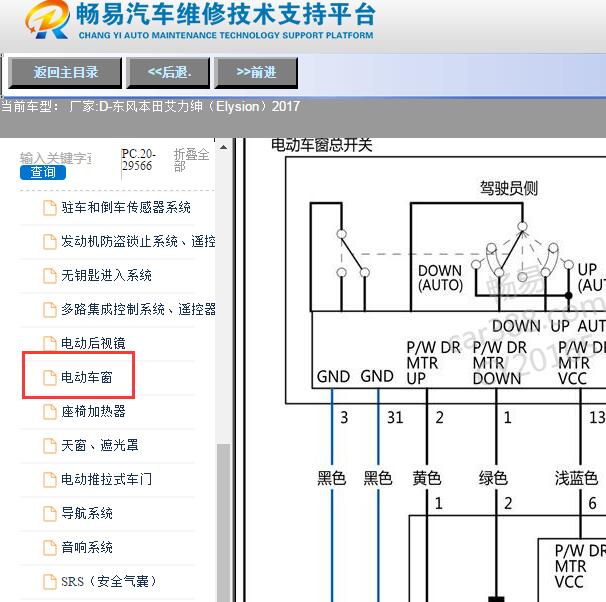Open the 天窗、遮光罩 entry
This screenshot has height=602, width=606.
pos(100,446)
